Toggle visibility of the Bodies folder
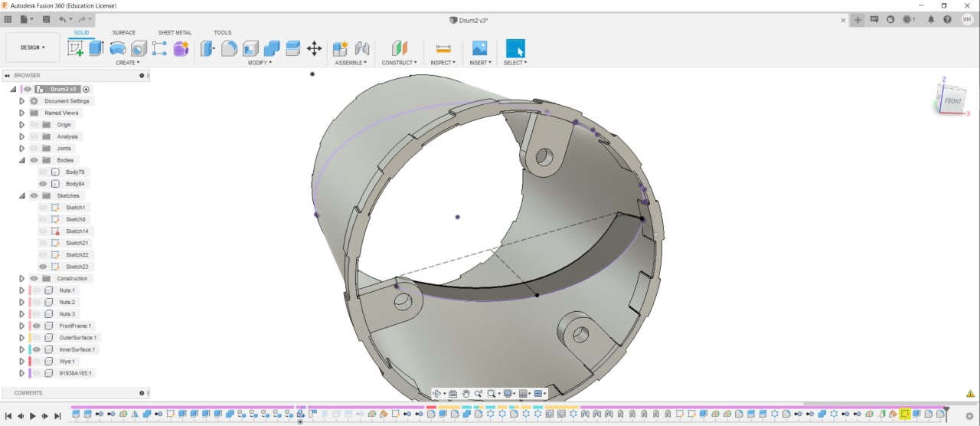Image resolution: width=980 pixels, height=426 pixels. (34, 160)
